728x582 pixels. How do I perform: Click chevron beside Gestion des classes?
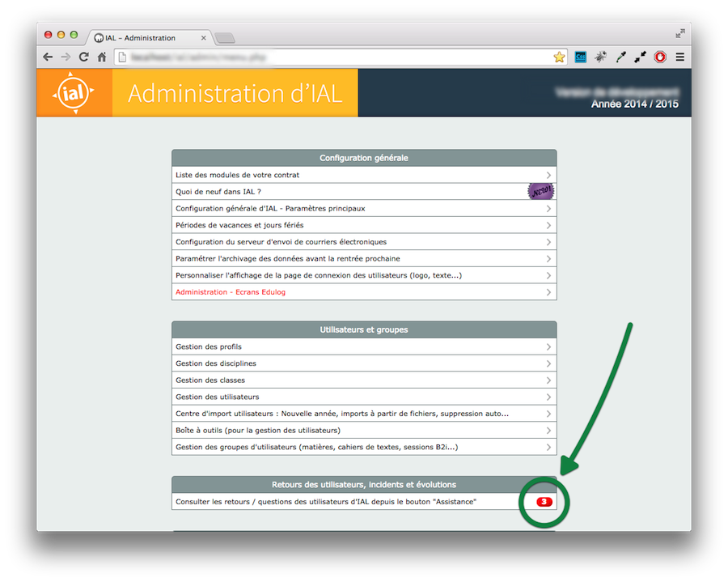tap(548, 380)
